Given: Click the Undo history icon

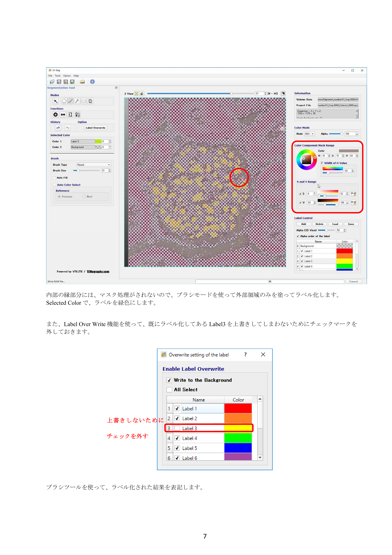Looking at the screenshot, I should click(58, 128).
